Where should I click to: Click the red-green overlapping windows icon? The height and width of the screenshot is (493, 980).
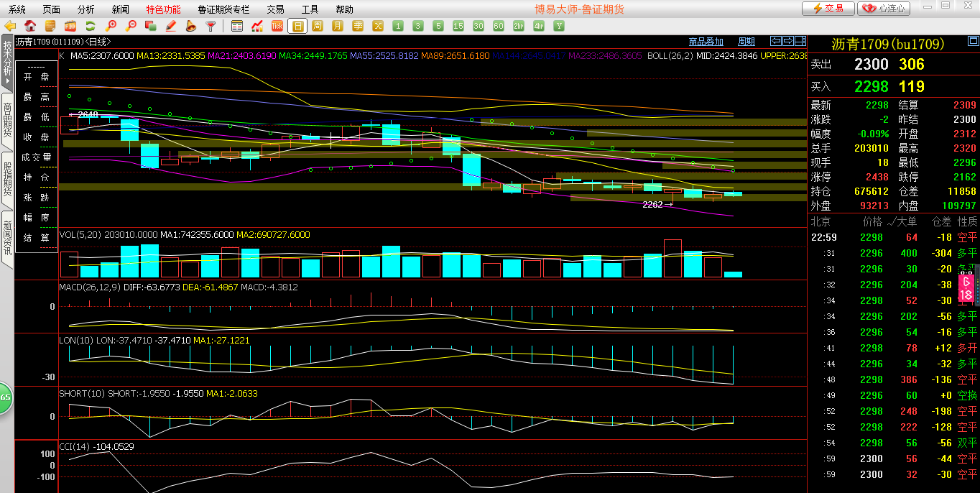pyautogui.click(x=151, y=26)
